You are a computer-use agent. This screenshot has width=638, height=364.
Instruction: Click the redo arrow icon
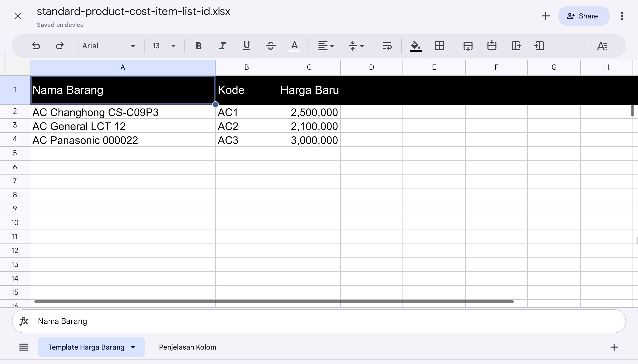60,46
